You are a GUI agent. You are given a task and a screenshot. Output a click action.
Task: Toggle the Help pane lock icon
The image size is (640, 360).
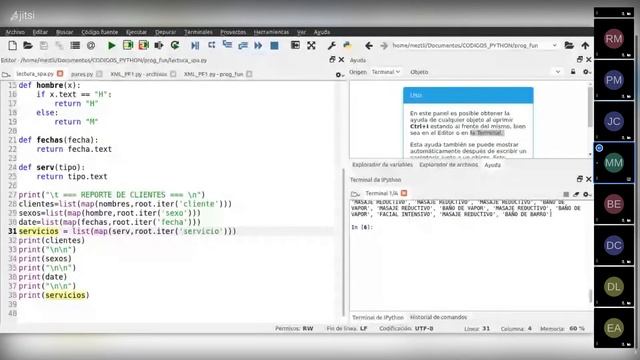point(573,72)
